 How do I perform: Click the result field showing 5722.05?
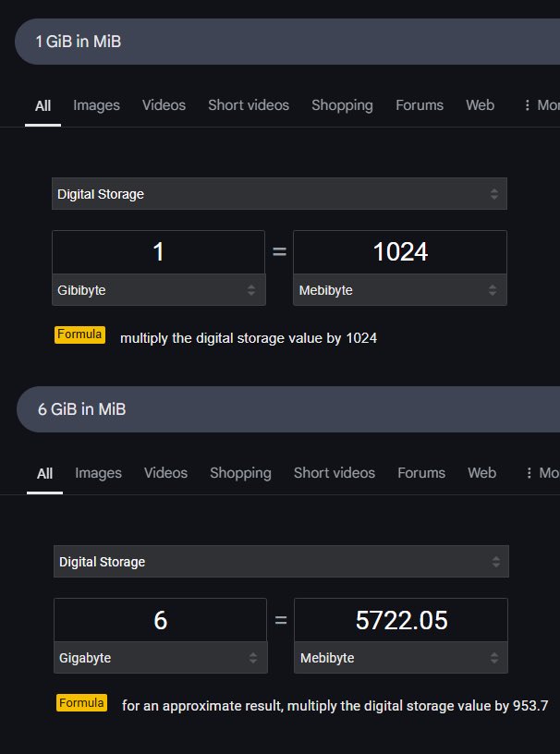click(x=401, y=620)
